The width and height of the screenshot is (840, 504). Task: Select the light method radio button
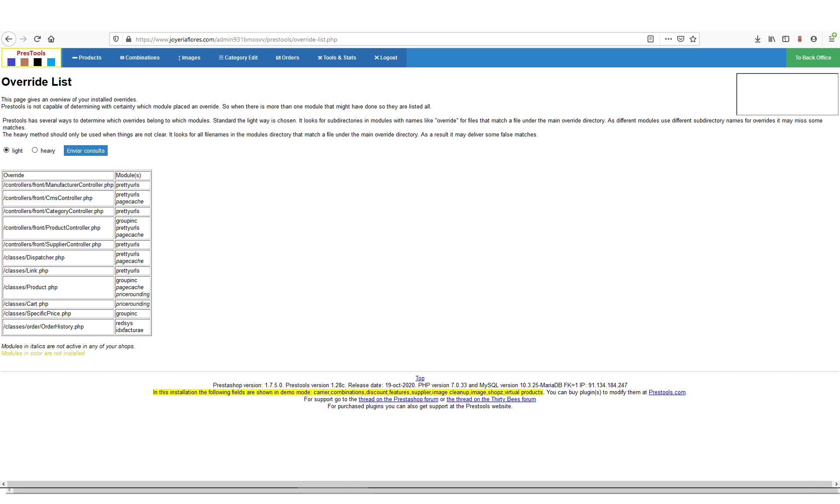click(x=7, y=150)
